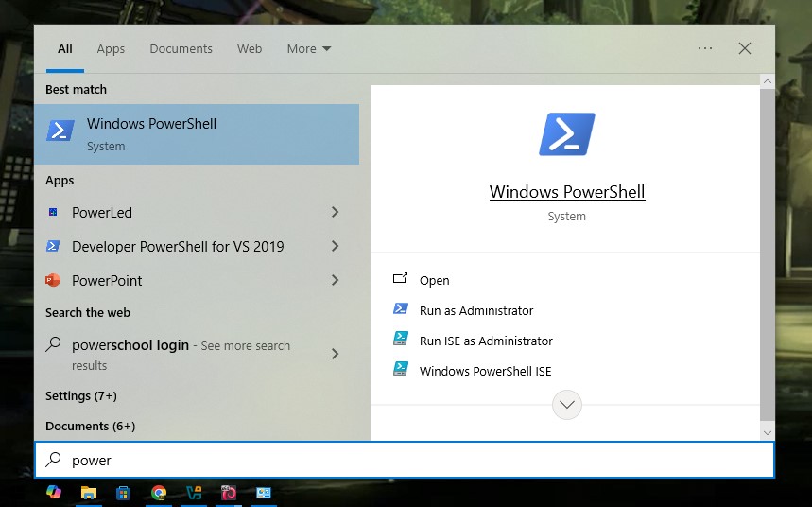Click the Windows PowerShell icon in best match

[60, 131]
